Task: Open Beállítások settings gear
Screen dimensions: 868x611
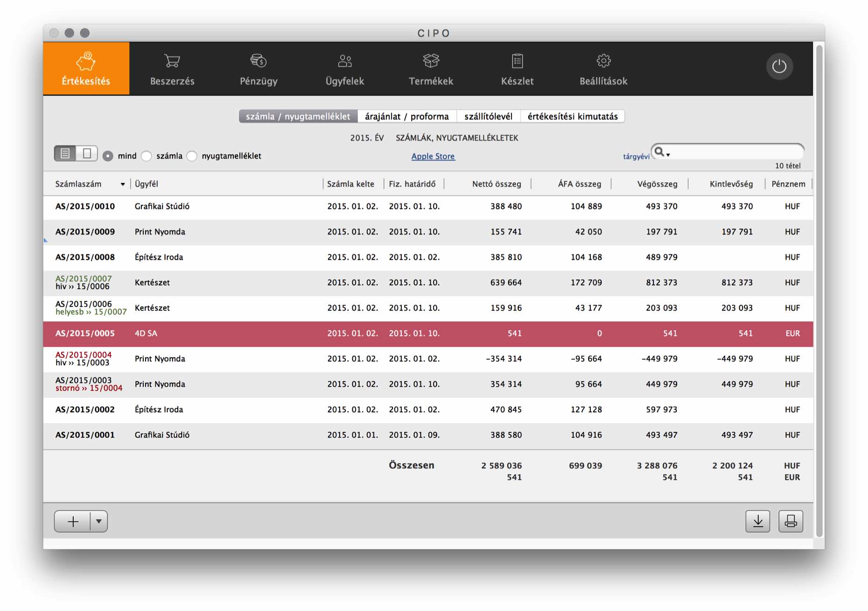Action: click(x=603, y=69)
